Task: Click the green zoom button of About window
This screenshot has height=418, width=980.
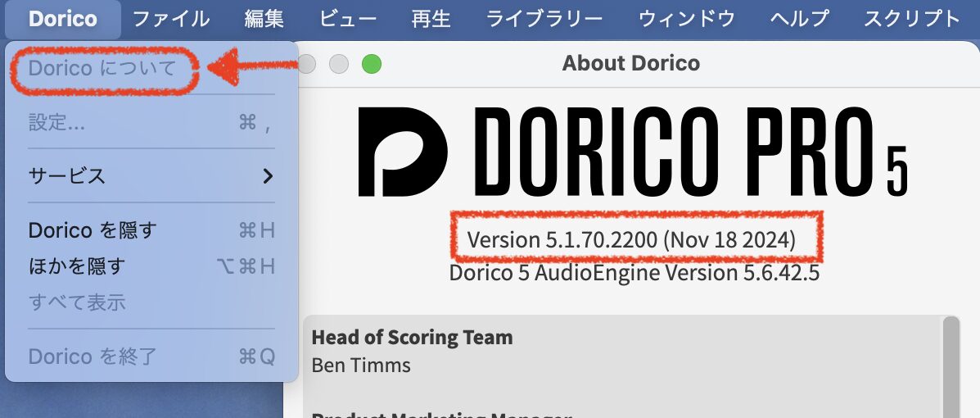Action: point(372,63)
